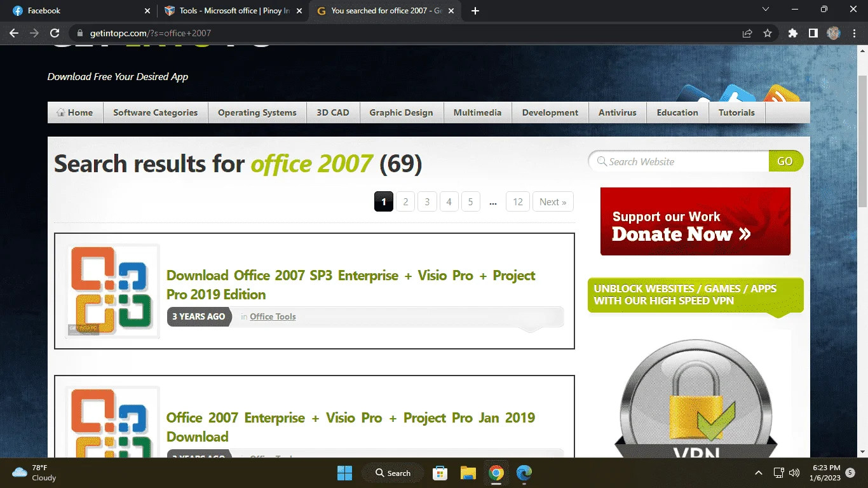
Task: Open the display network tray icon
Action: click(778, 473)
